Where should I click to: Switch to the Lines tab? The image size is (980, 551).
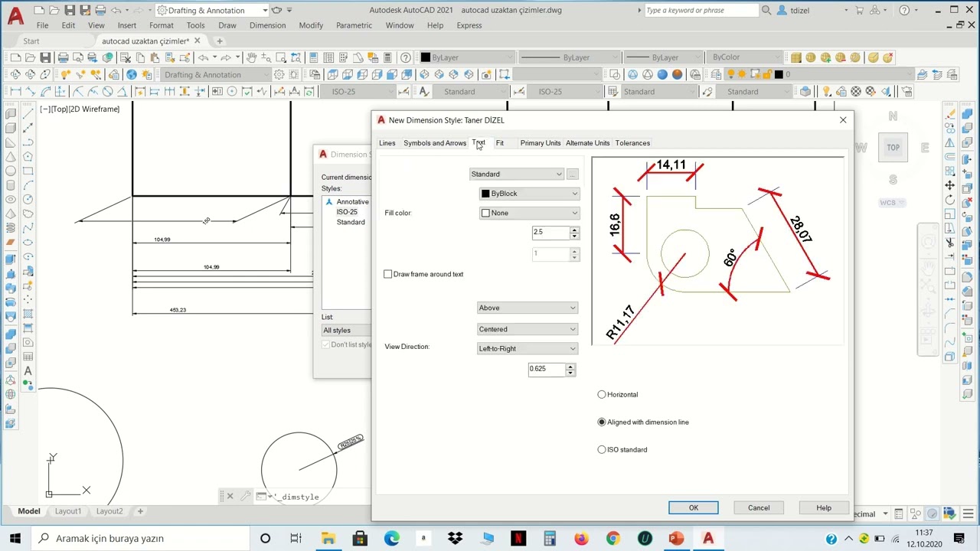tap(387, 143)
